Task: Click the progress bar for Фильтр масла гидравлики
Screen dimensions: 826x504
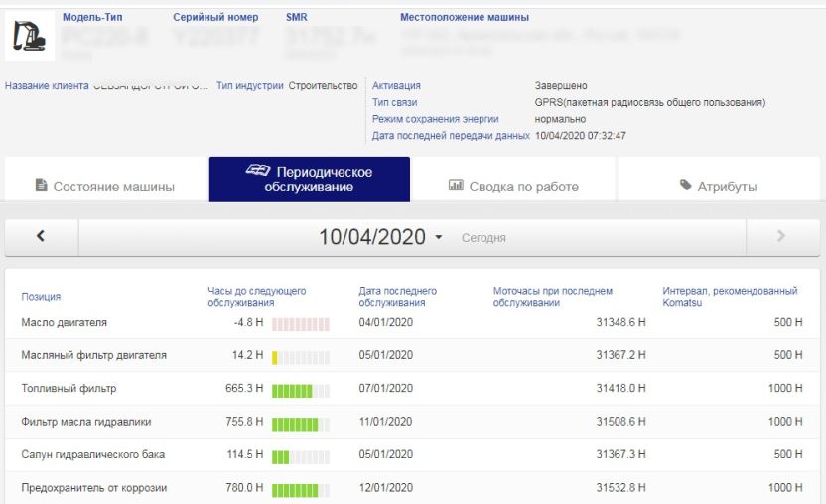Action: [x=301, y=425]
